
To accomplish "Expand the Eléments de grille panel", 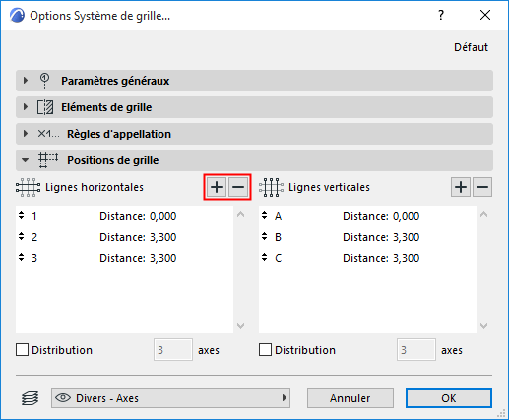I will click(26, 107).
